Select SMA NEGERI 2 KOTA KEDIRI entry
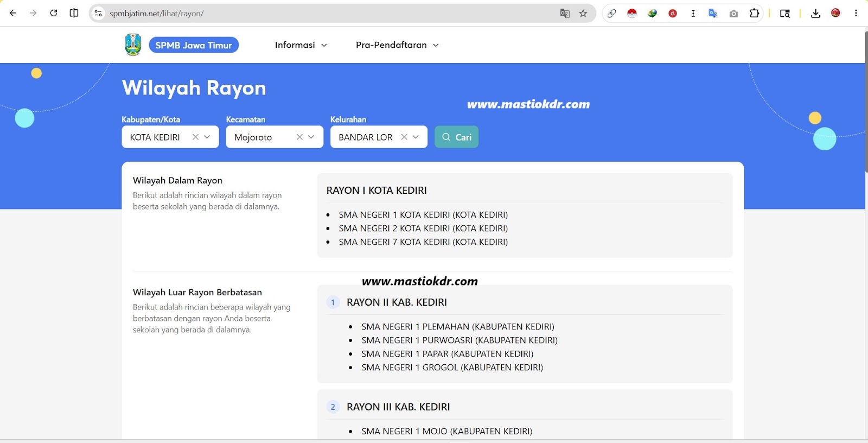Viewport: 868px width, 443px height. click(423, 229)
